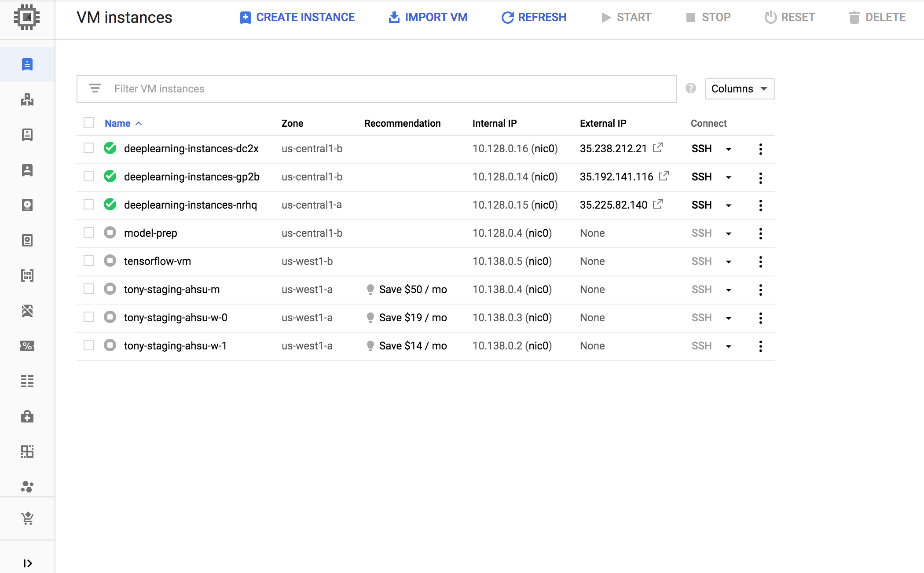Click the REFRESH toolbar action
Image resolution: width=924 pixels, height=573 pixels.
tap(532, 17)
